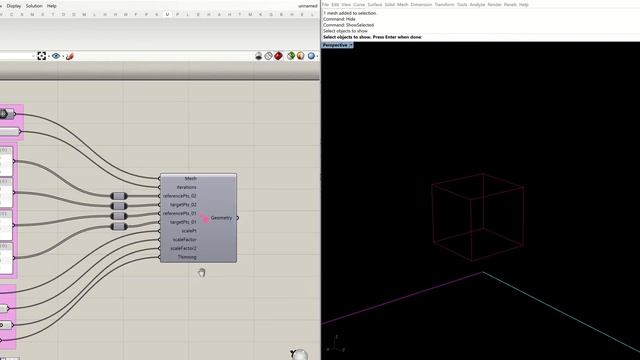Enable shaded preview red icon
640x360 pixels.
coord(278,56)
